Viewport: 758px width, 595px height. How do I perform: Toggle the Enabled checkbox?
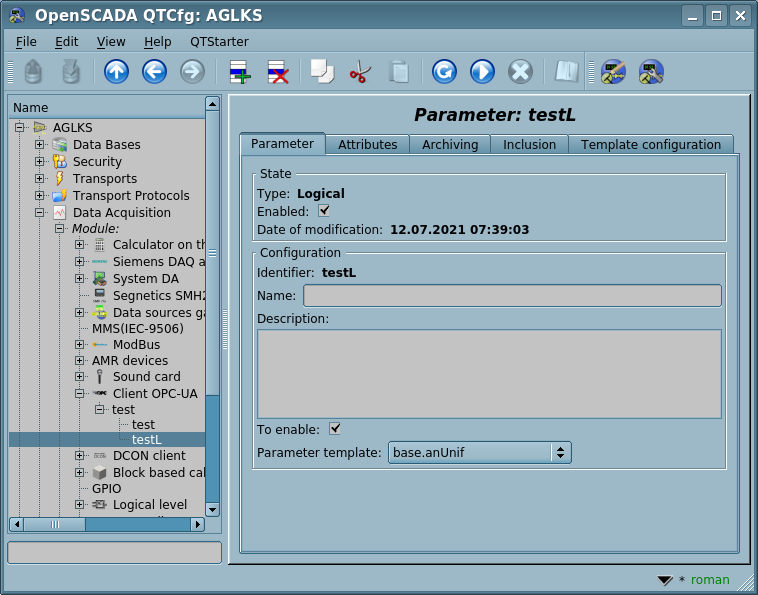[x=323, y=211]
